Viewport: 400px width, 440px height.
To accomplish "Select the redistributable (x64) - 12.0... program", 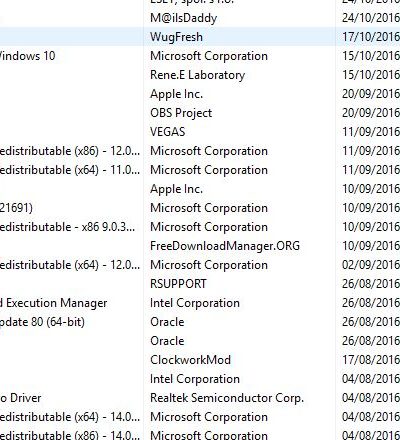I will [70, 265].
